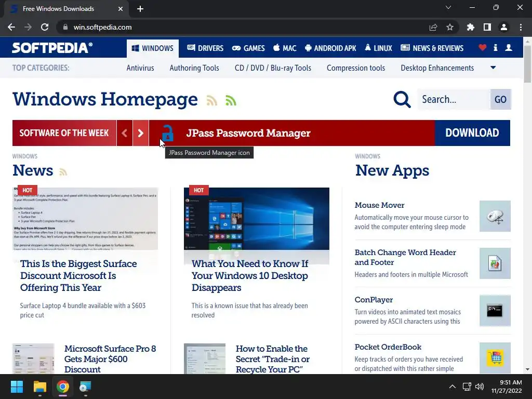Click the magnifying glass search icon
The width and height of the screenshot is (532, 399).
pyautogui.click(x=402, y=99)
